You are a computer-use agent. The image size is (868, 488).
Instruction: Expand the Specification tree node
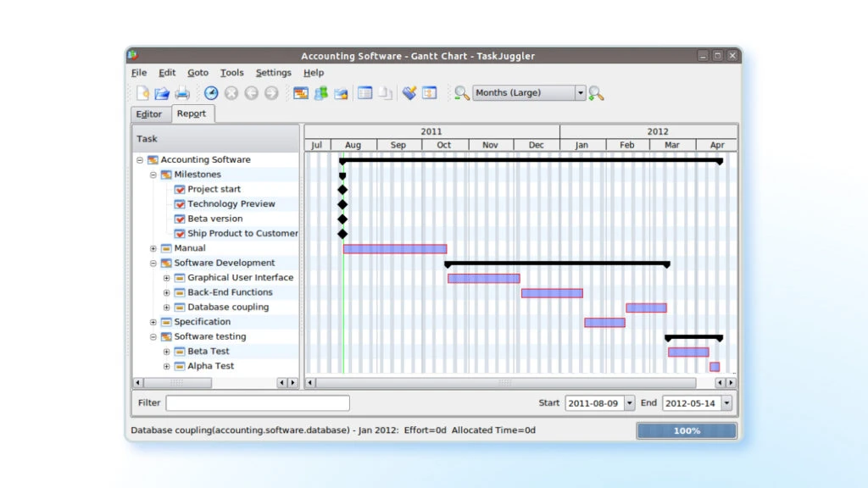click(153, 322)
